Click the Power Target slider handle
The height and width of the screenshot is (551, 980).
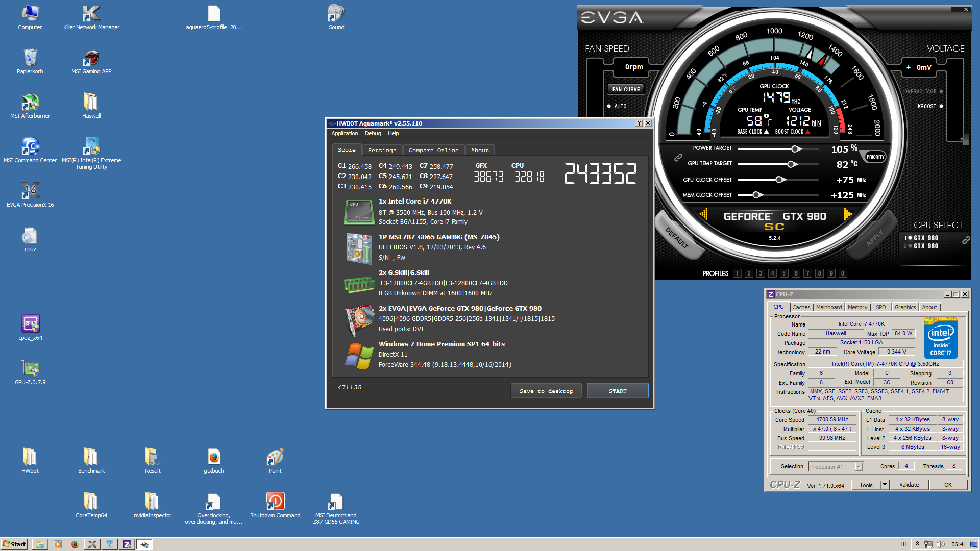[x=796, y=149]
